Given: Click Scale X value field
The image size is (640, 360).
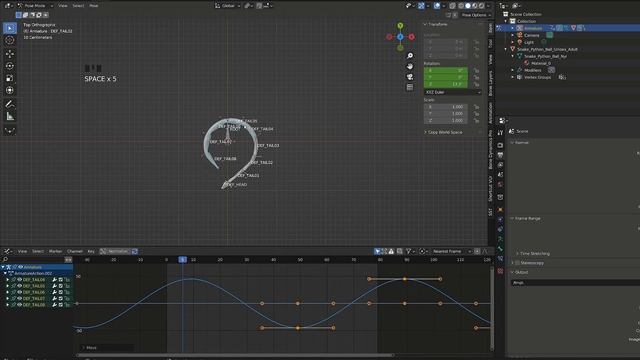Looking at the screenshot, I should coord(446,107).
